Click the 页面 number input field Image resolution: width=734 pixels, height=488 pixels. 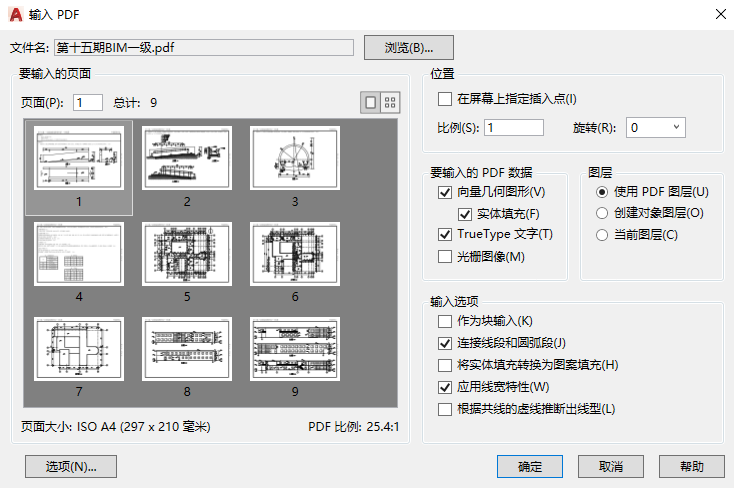[87, 102]
